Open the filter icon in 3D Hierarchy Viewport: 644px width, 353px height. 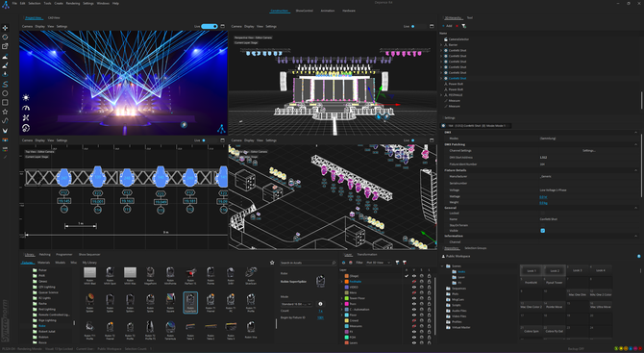pos(463,26)
